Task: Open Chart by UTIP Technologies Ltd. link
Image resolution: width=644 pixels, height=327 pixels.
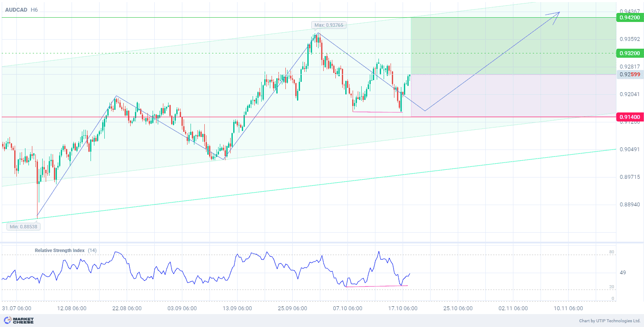Action: (x=610, y=321)
